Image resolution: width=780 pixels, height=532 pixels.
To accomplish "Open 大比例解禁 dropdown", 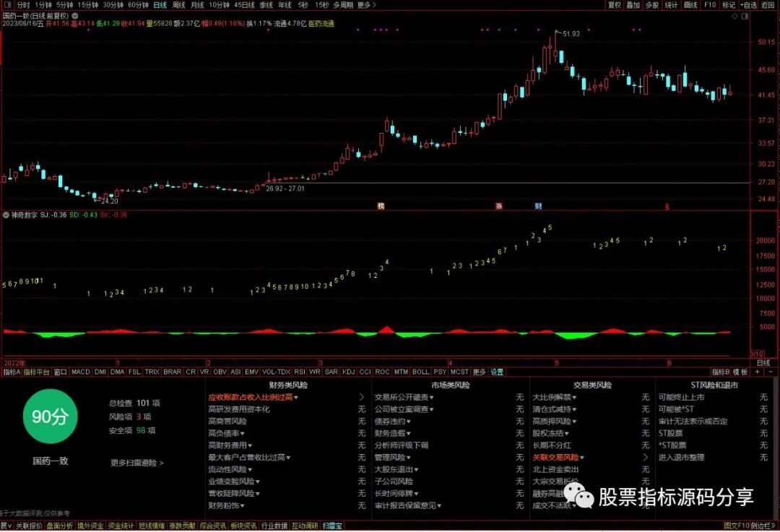I will tap(574, 397).
